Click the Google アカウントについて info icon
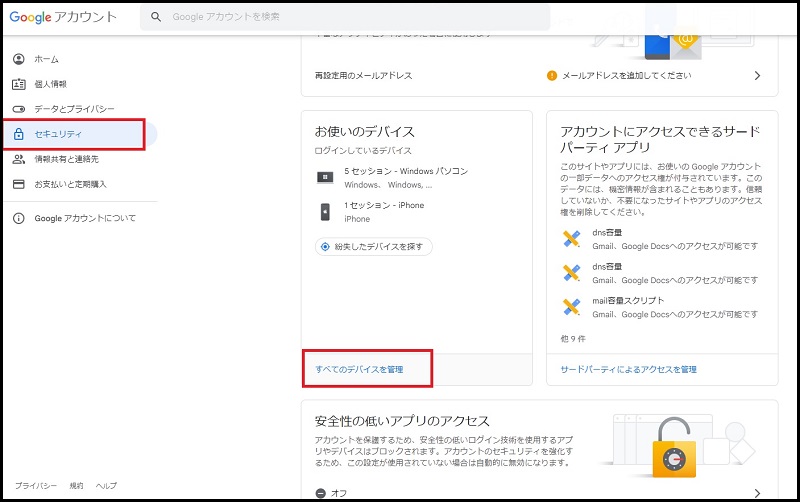Screen dimensions: 800x502 18,218
